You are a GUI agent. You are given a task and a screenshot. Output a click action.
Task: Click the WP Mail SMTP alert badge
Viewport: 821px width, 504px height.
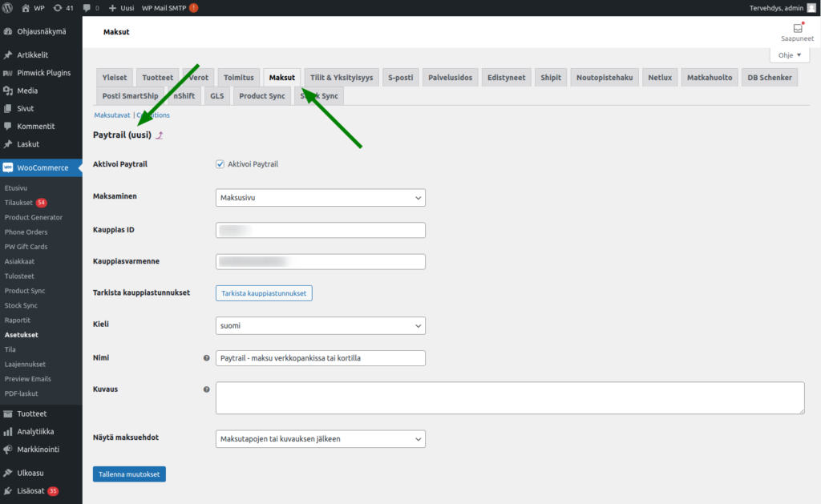[194, 8]
